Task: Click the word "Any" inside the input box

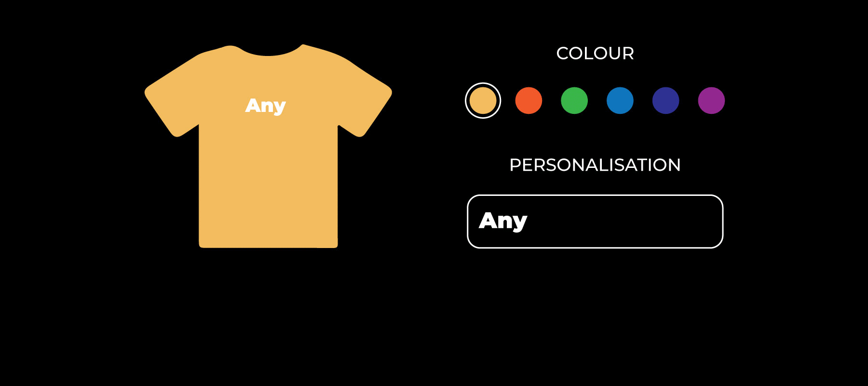Action: pyautogui.click(x=503, y=221)
